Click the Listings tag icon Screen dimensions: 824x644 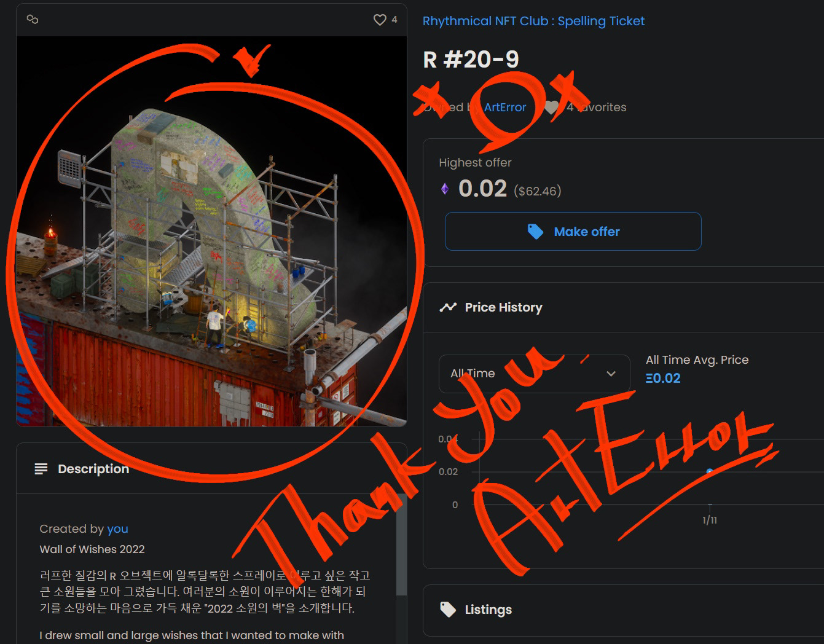[x=448, y=610]
